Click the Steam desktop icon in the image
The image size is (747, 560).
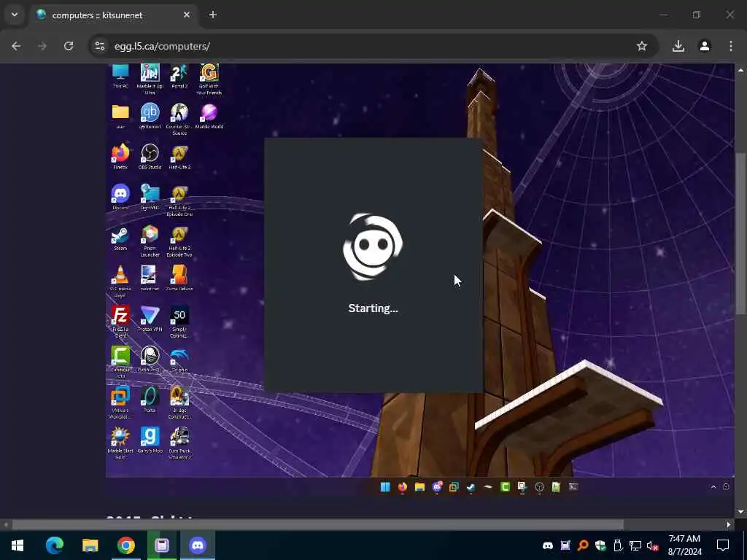pos(120,238)
